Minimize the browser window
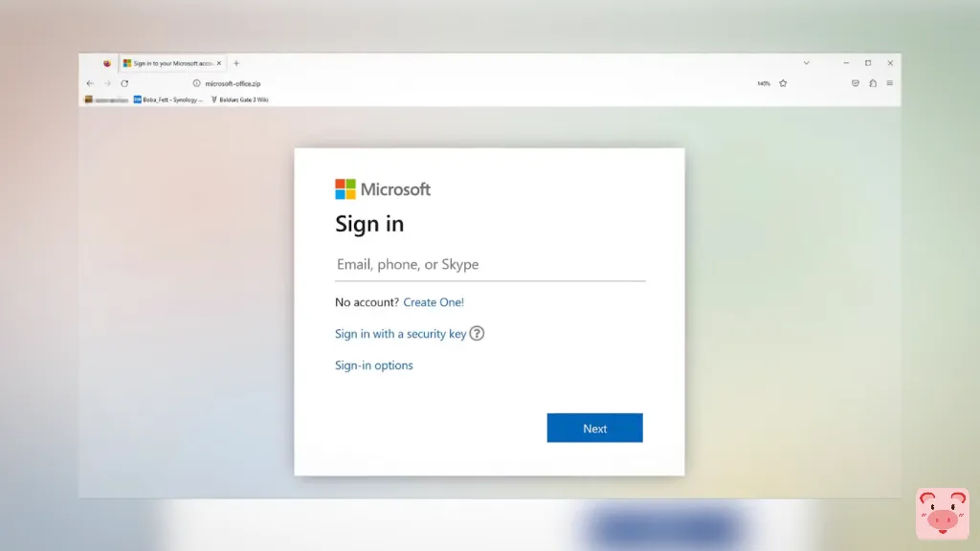Image resolution: width=980 pixels, height=551 pixels. [x=846, y=63]
